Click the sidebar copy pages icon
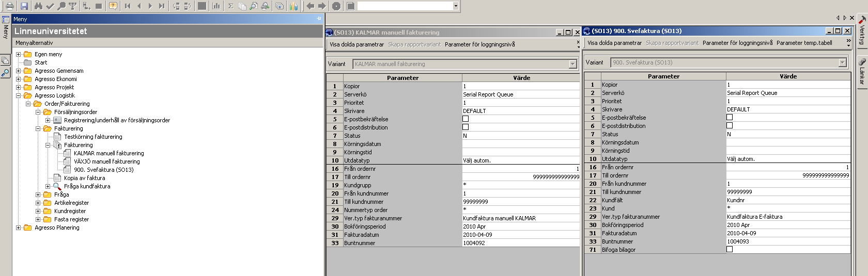Viewport: 868px width, 276px height. [x=5, y=60]
